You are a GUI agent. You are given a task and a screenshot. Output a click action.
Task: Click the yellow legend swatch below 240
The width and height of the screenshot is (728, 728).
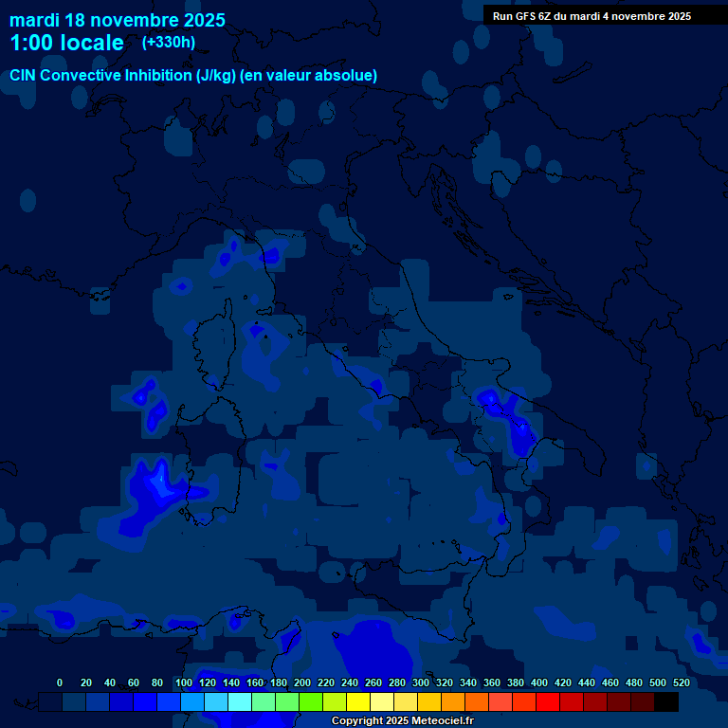coord(358,702)
